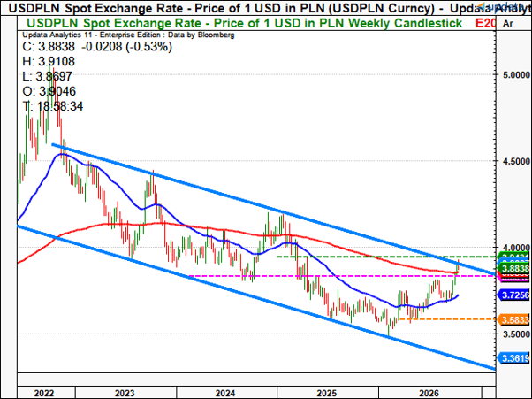Select the 2023 year label on time axis
The width and height of the screenshot is (532, 399).
point(125,393)
